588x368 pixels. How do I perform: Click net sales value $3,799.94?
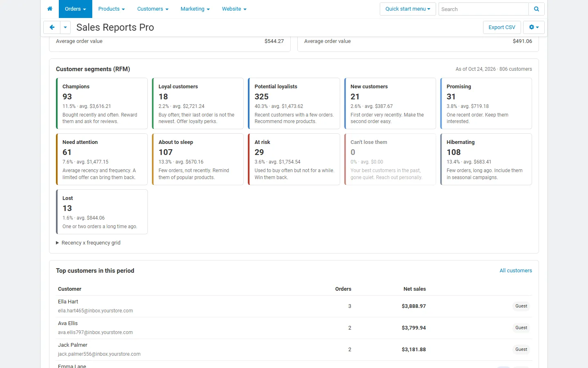coord(414,328)
